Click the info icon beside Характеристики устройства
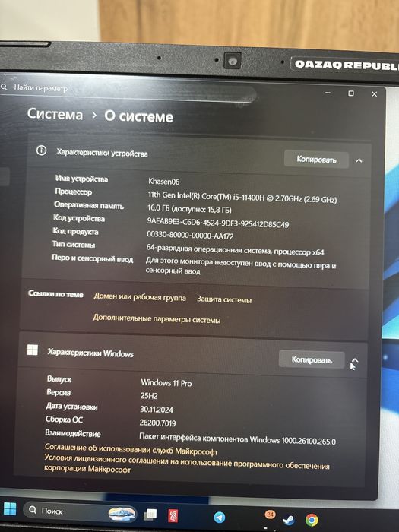399x532 pixels. (x=41, y=150)
